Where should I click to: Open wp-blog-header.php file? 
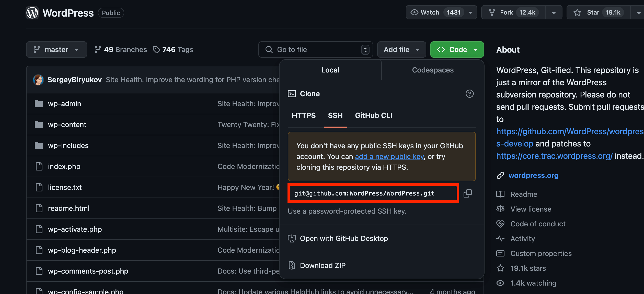pos(82,250)
